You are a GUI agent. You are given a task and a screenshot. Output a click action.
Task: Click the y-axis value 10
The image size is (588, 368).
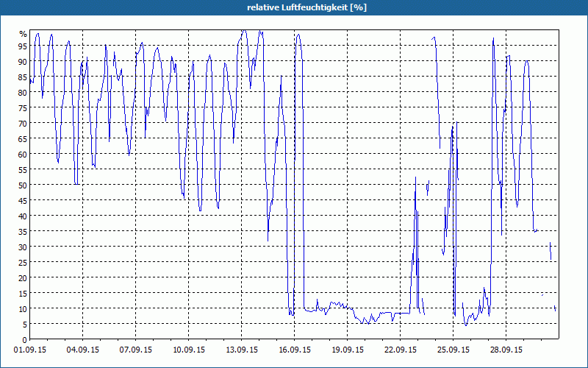23,308
